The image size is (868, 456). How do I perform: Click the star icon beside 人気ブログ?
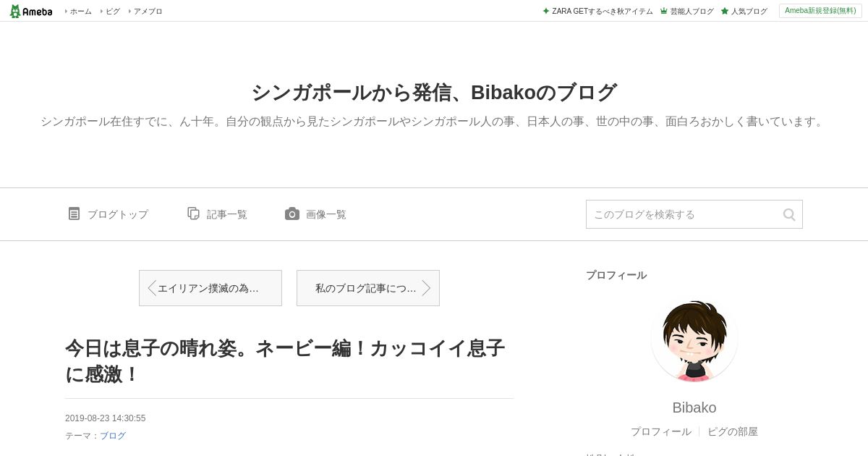(x=725, y=11)
